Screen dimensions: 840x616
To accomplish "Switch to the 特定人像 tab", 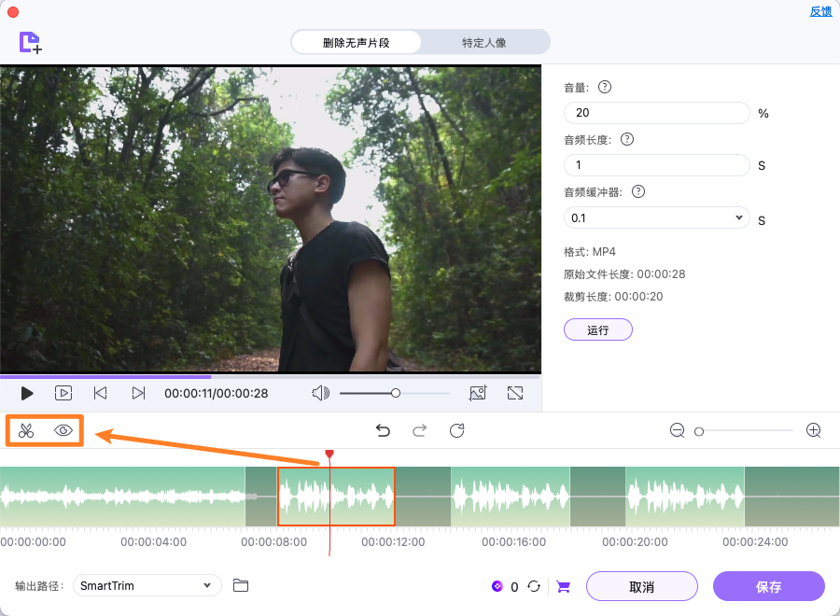I will coord(485,42).
